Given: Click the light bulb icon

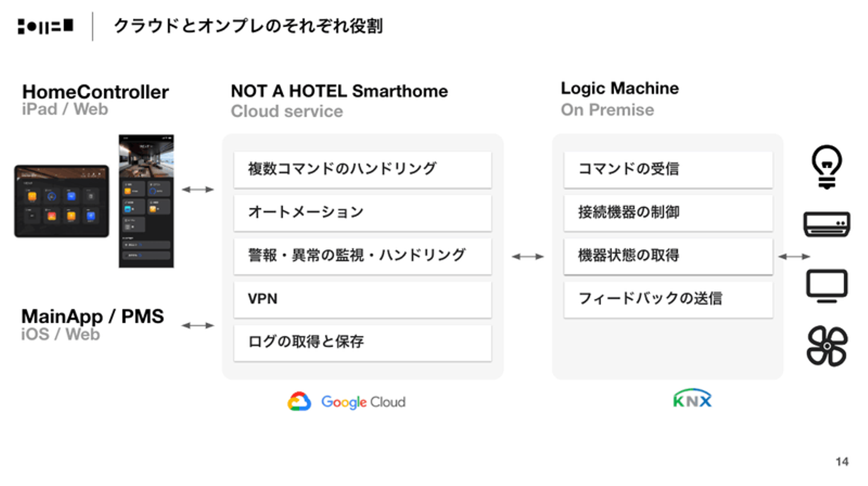Looking at the screenshot, I should click(826, 167).
